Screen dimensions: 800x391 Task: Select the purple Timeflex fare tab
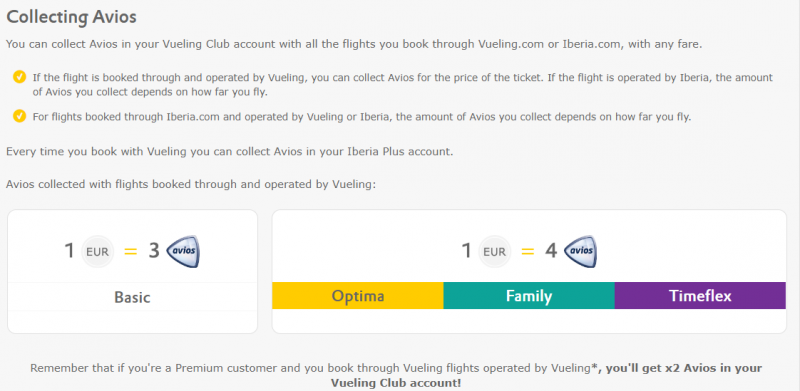click(x=700, y=296)
